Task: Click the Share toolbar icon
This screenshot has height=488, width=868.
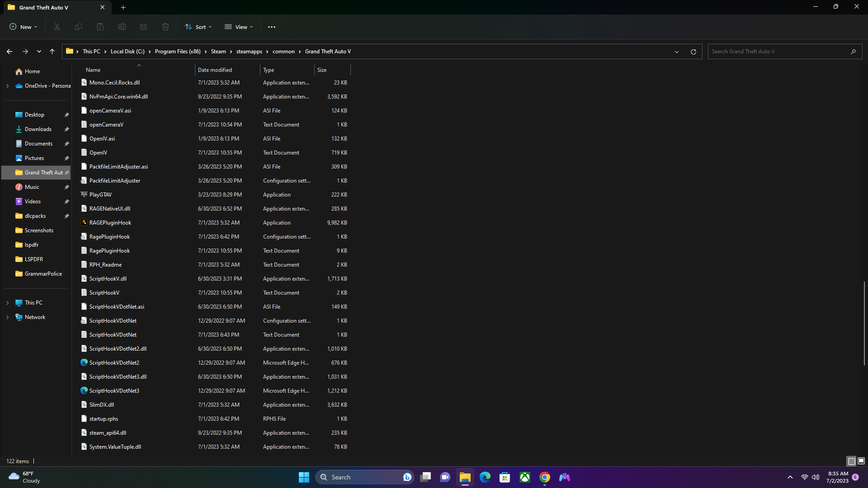Action: point(144,27)
